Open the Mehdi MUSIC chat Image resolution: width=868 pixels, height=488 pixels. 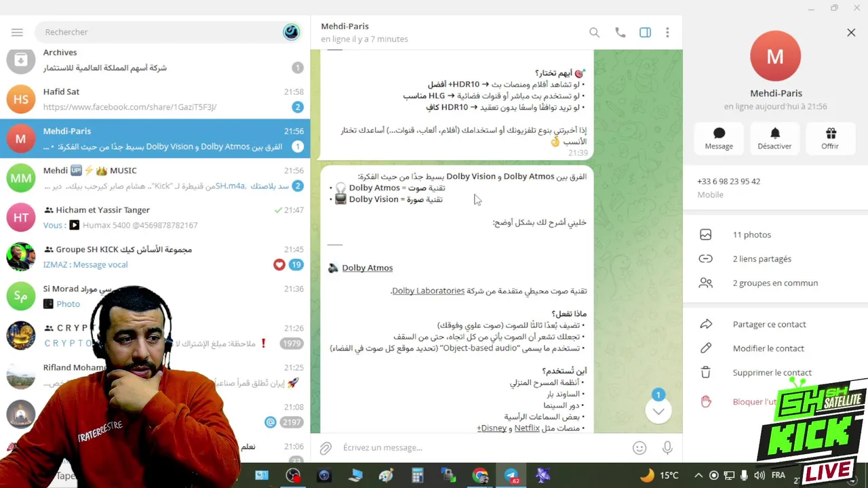click(155, 178)
